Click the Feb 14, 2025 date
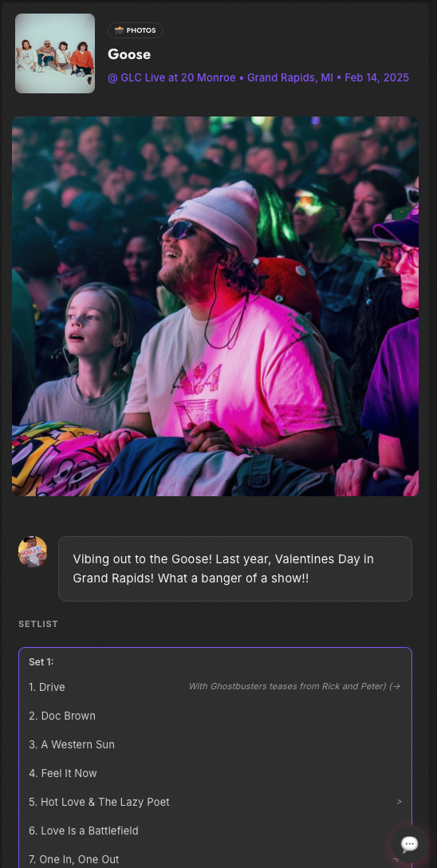Viewport: 437px width, 868px height. click(x=376, y=77)
